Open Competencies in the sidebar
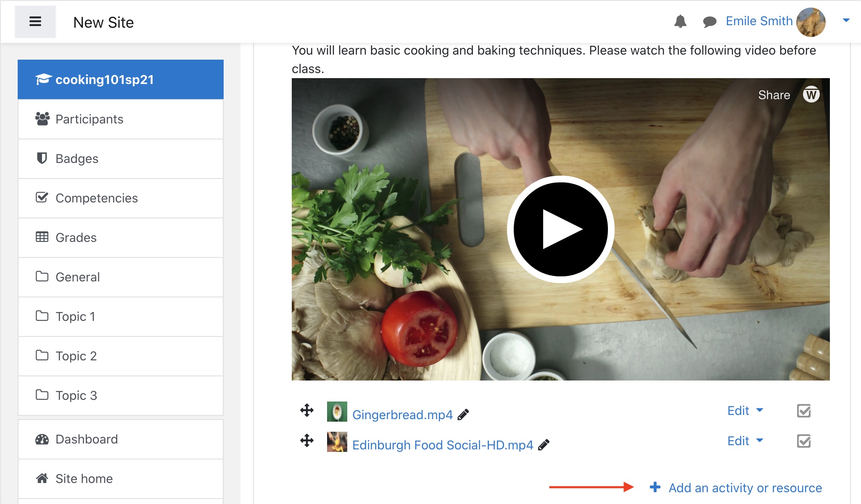The width and height of the screenshot is (861, 504). click(x=96, y=198)
